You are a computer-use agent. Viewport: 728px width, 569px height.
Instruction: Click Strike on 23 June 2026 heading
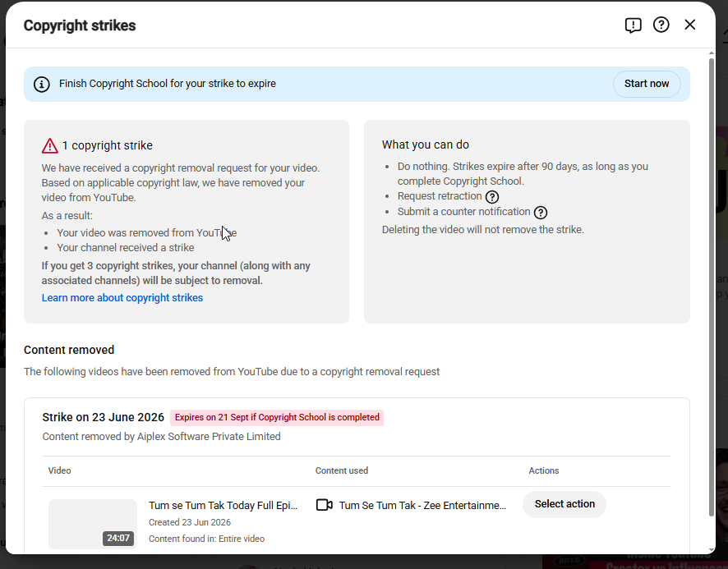(x=103, y=417)
